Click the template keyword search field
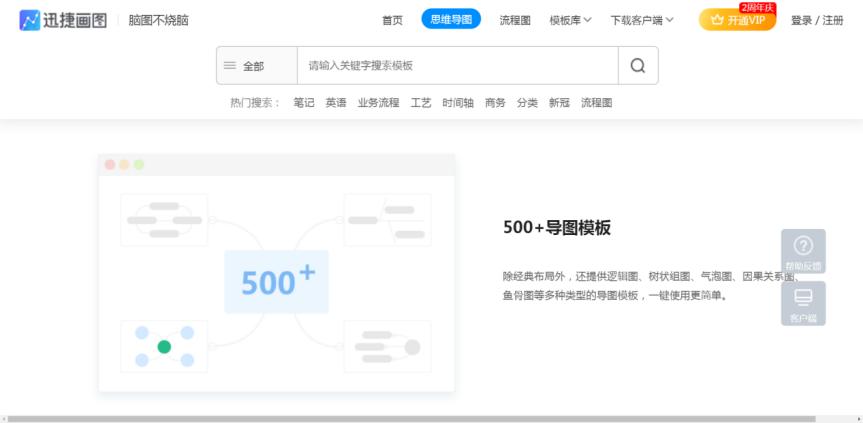Screen dimensions: 863x423 tap(458, 65)
